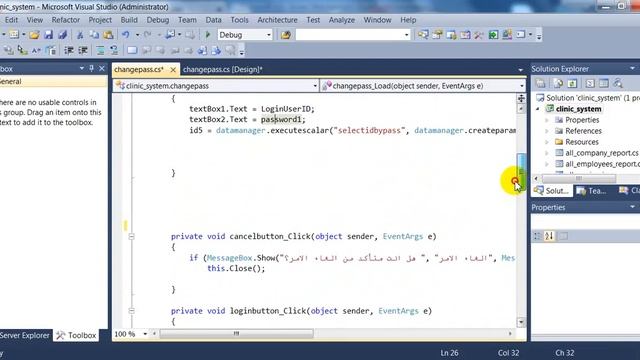The image size is (640, 360).
Task: Close the Toolbox panel
Action: tap(102, 69)
